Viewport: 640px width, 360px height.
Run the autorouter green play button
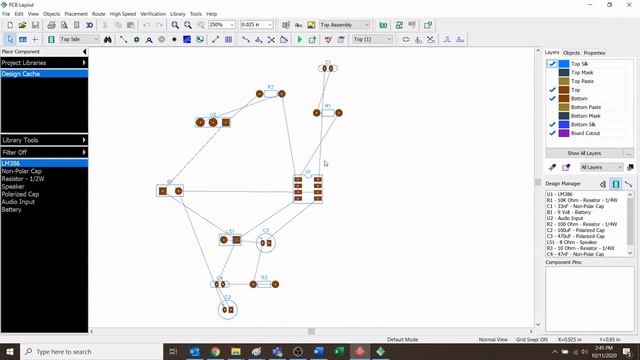300,40
